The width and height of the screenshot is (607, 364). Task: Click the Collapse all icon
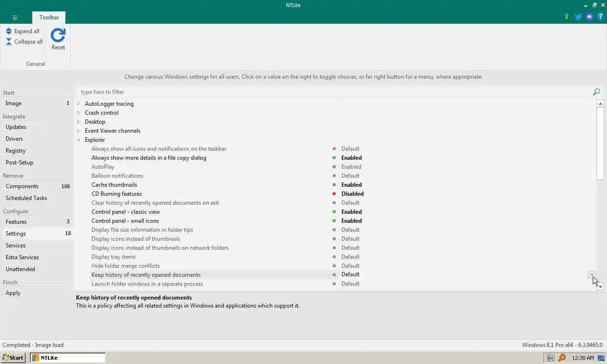pyautogui.click(x=9, y=42)
